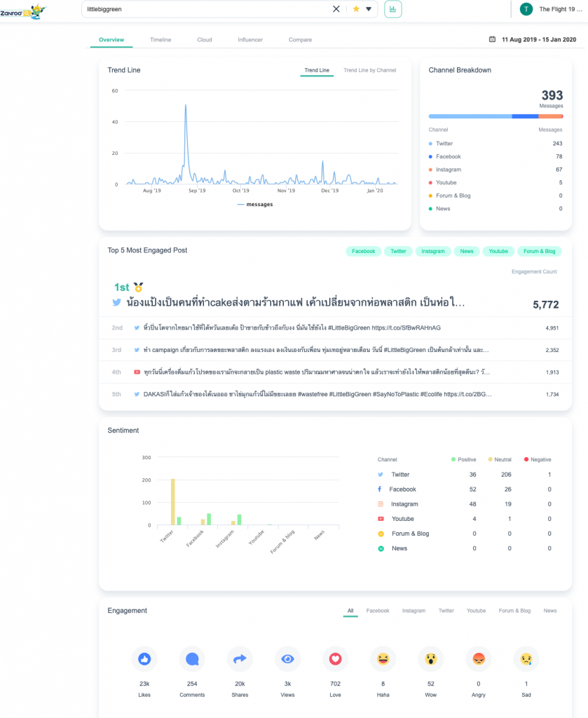Switch to the Influencer tab
This screenshot has height=718, width=588.
[x=250, y=40]
